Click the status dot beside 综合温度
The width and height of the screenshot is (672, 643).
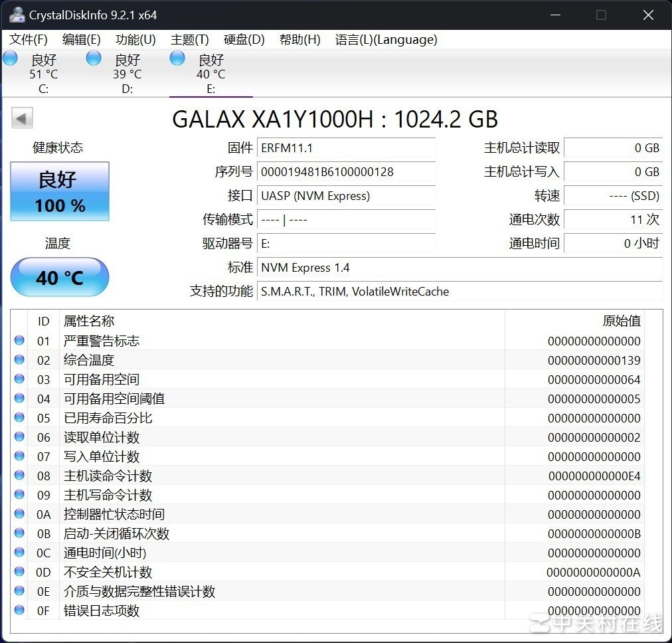(x=19, y=359)
